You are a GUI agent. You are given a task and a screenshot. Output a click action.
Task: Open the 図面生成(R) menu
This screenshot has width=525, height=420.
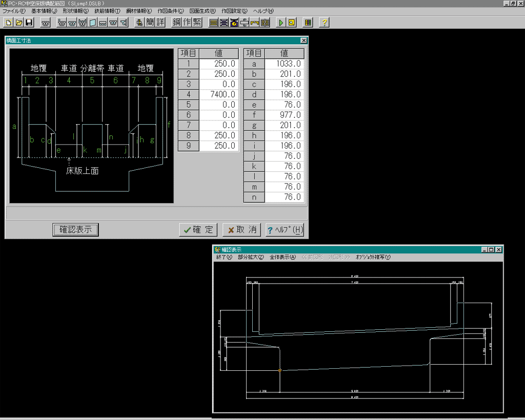click(203, 11)
